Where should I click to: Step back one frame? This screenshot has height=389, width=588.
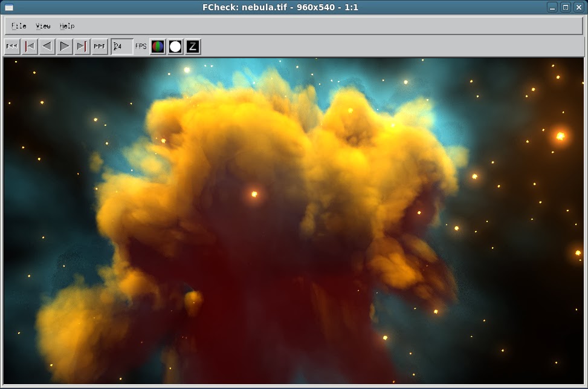coord(47,47)
